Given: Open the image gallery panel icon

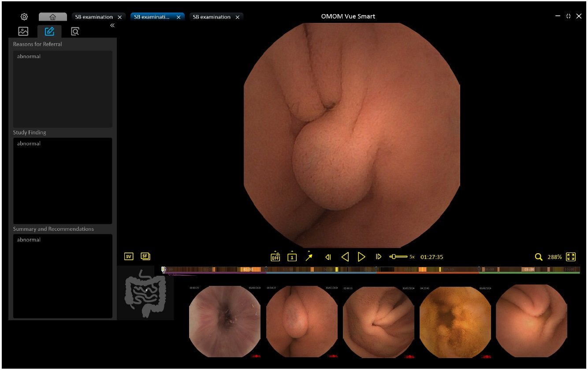Looking at the screenshot, I should pos(23,31).
